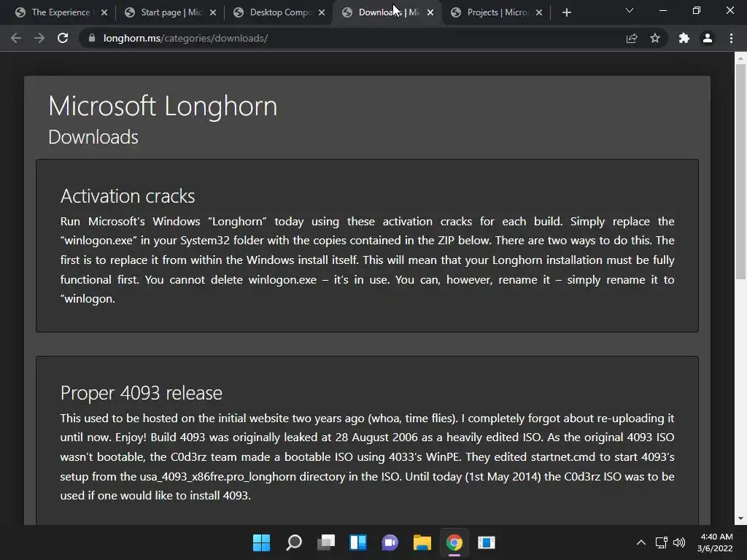Viewport: 747px width, 560px height.
Task: Open the tab search chevron
Action: 630,10
